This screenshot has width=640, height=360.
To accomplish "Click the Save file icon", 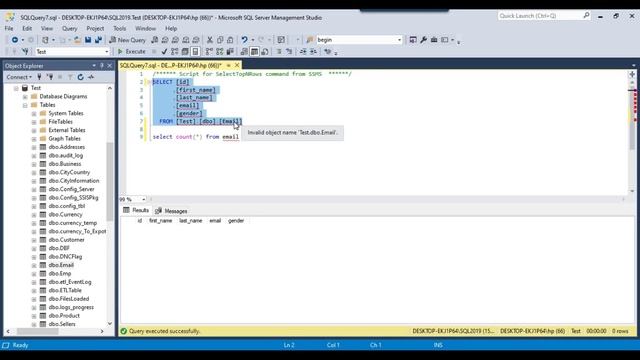I will coord(88,40).
